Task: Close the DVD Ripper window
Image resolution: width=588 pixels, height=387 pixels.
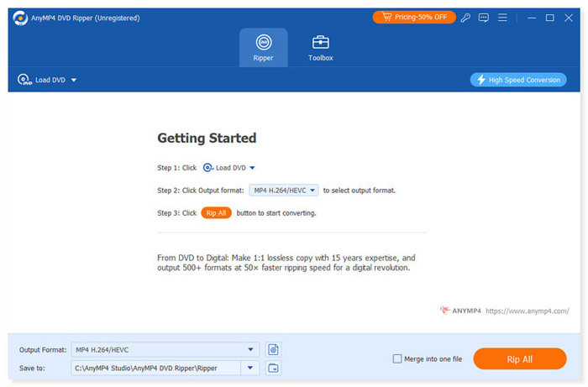Action: [569, 18]
